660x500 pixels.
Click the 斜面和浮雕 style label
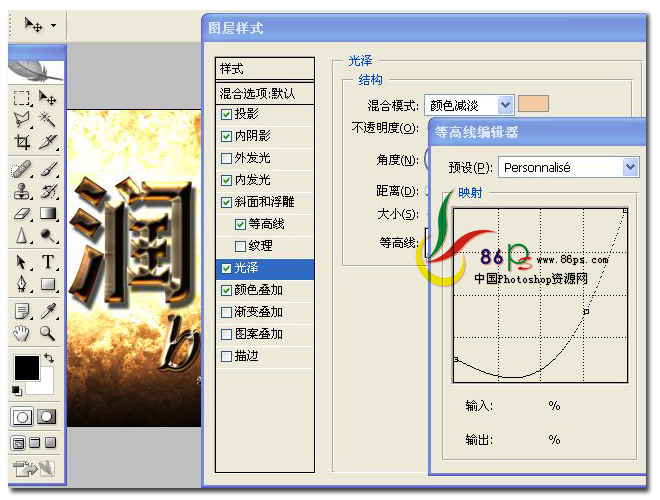coord(264,202)
